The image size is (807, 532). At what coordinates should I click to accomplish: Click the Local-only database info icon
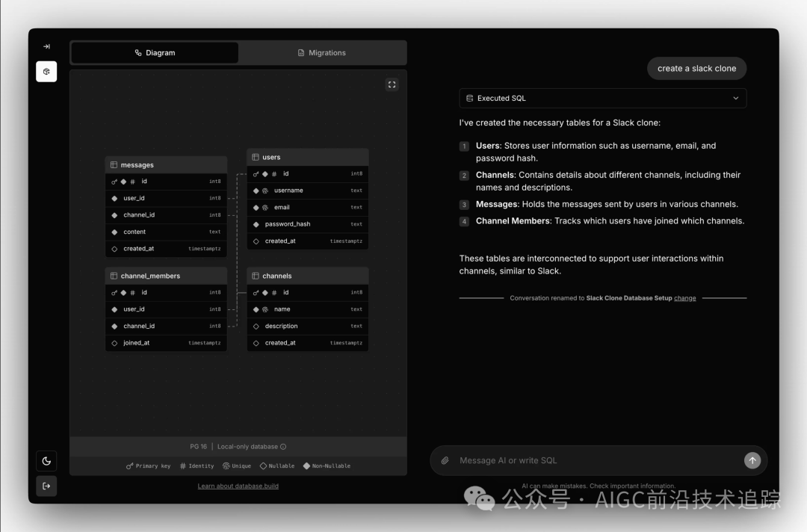pos(283,447)
